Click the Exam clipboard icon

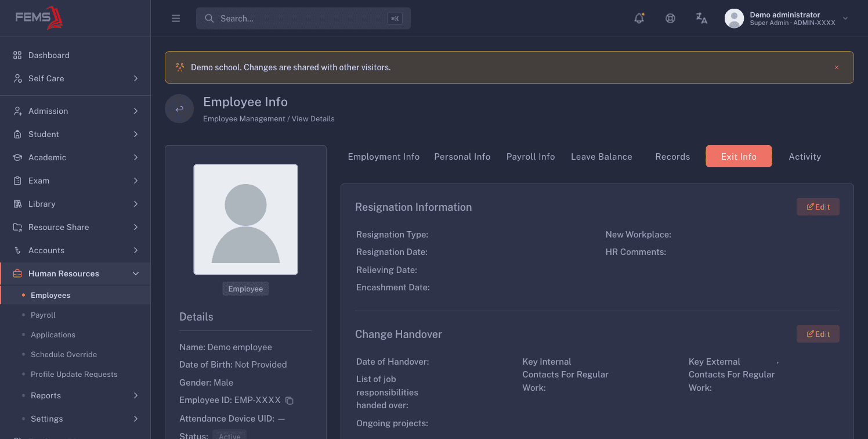[x=17, y=181]
